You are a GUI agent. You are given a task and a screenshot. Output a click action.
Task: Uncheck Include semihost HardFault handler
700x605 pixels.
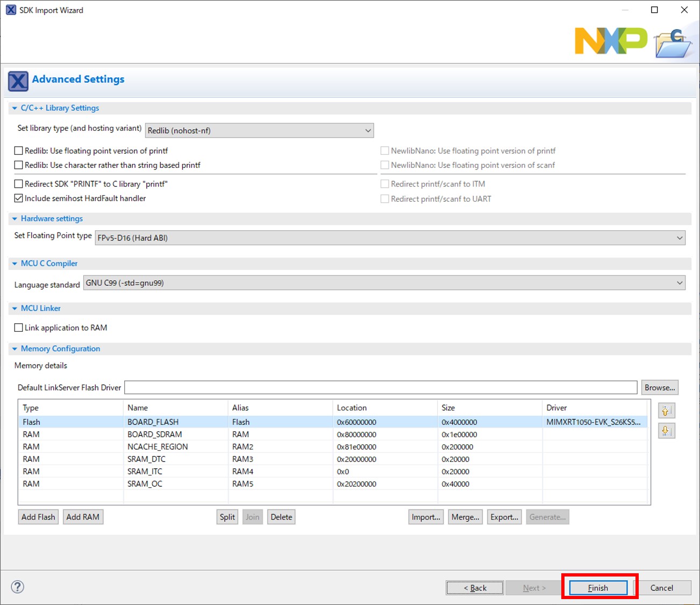(19, 198)
